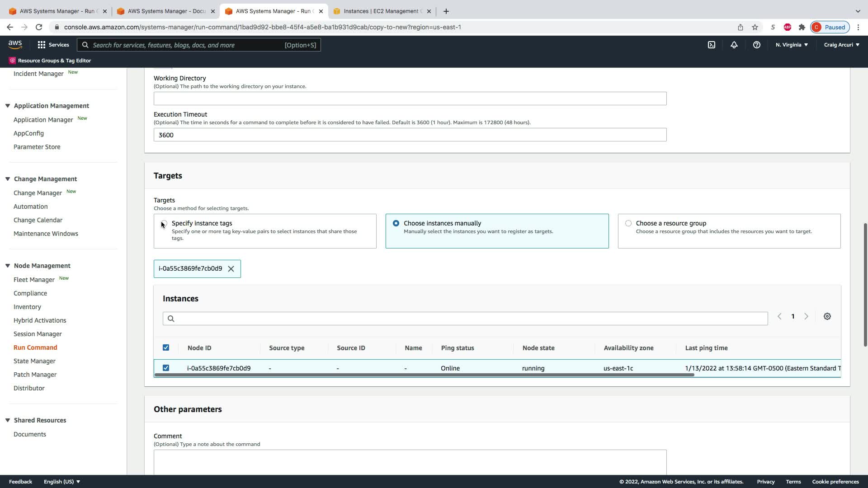Screen dimensions: 868x488
Task: Click the notifications bell icon
Action: point(734,45)
